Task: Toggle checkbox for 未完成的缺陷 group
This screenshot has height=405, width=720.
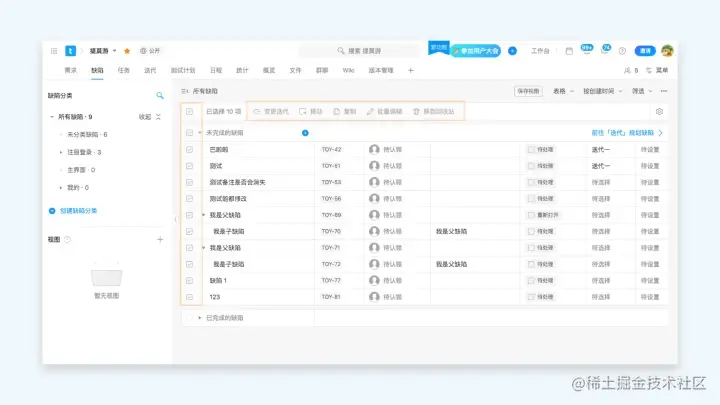Action: [190, 133]
